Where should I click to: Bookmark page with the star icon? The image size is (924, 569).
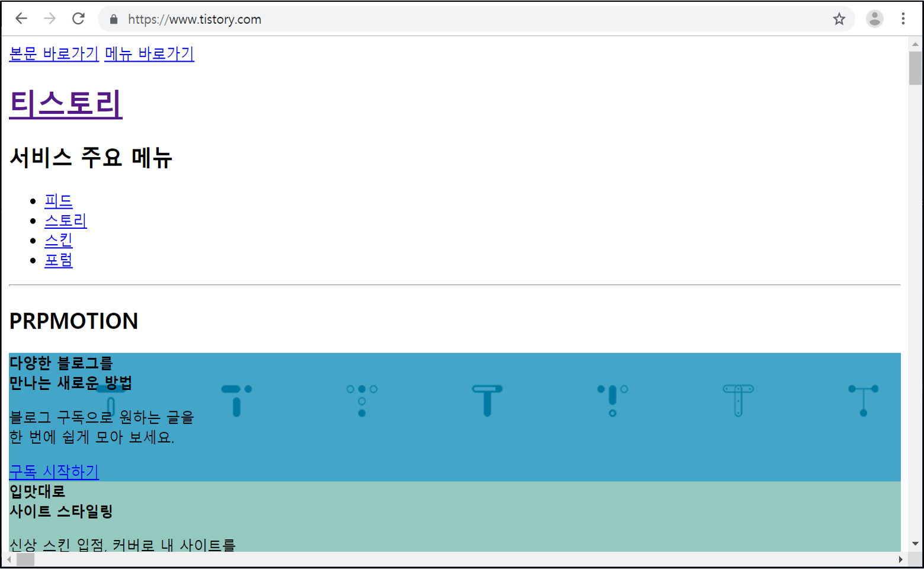(x=839, y=19)
